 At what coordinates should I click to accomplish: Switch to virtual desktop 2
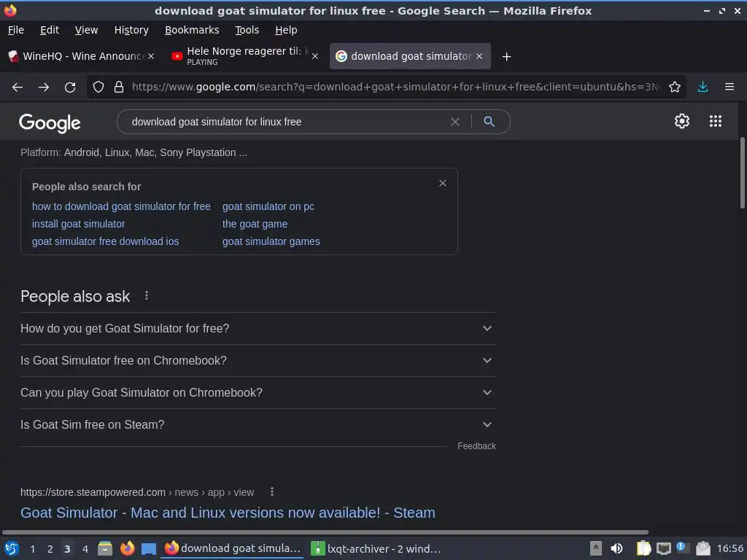coord(50,548)
